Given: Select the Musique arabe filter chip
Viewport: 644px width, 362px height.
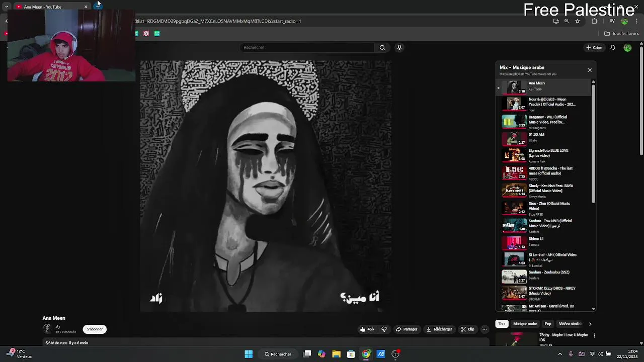Looking at the screenshot, I should [x=525, y=324].
